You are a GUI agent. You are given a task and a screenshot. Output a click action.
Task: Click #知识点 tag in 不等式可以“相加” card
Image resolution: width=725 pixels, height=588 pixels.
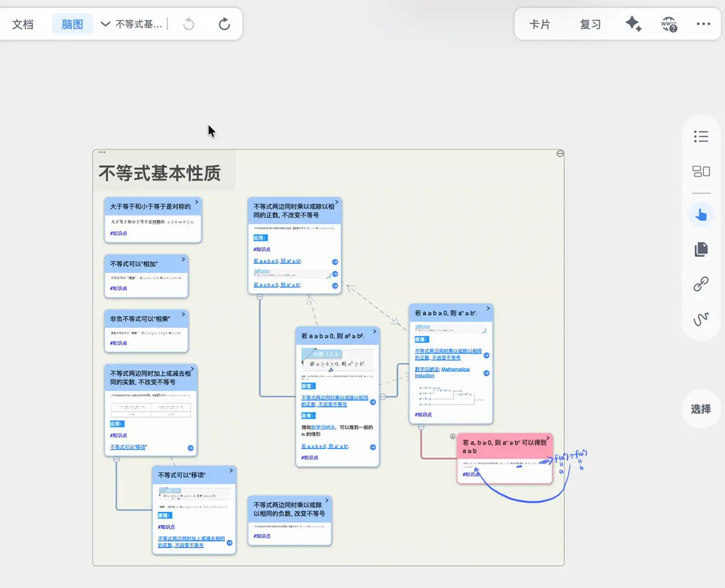point(118,289)
